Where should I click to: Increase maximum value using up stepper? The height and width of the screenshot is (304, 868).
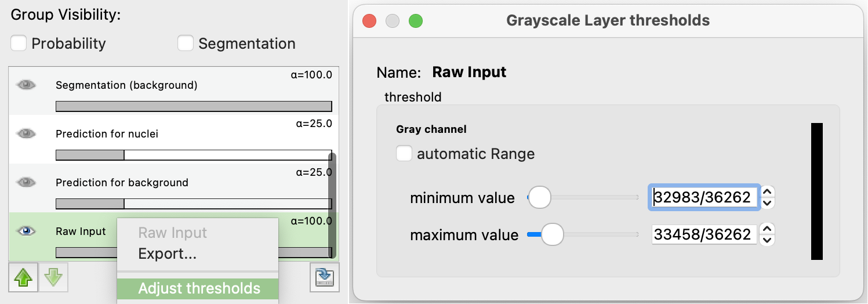point(767,229)
